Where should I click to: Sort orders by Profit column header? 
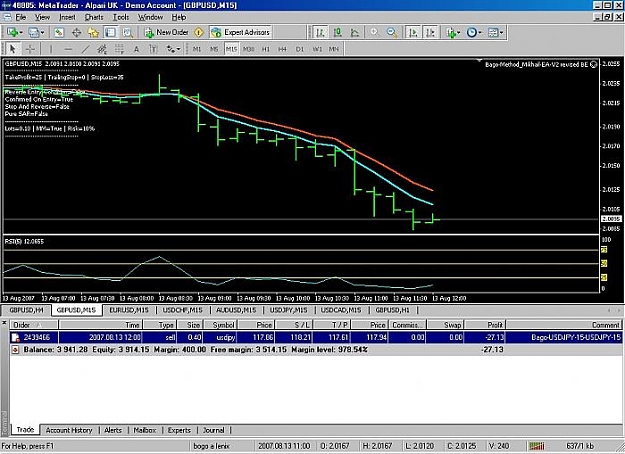(x=485, y=325)
